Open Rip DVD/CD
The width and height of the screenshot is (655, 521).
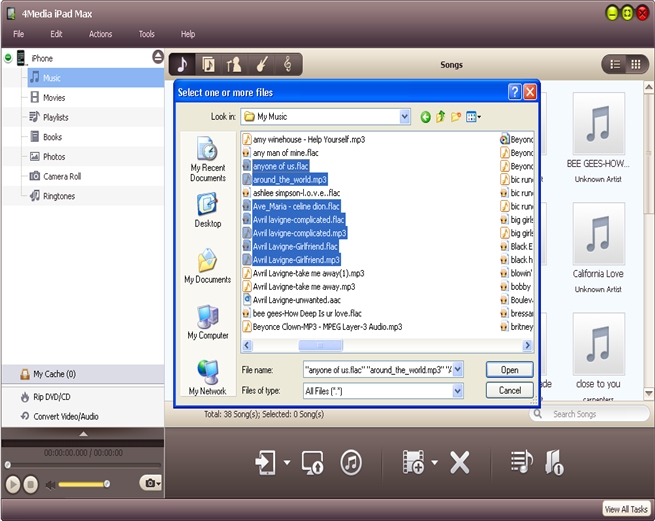point(51,396)
